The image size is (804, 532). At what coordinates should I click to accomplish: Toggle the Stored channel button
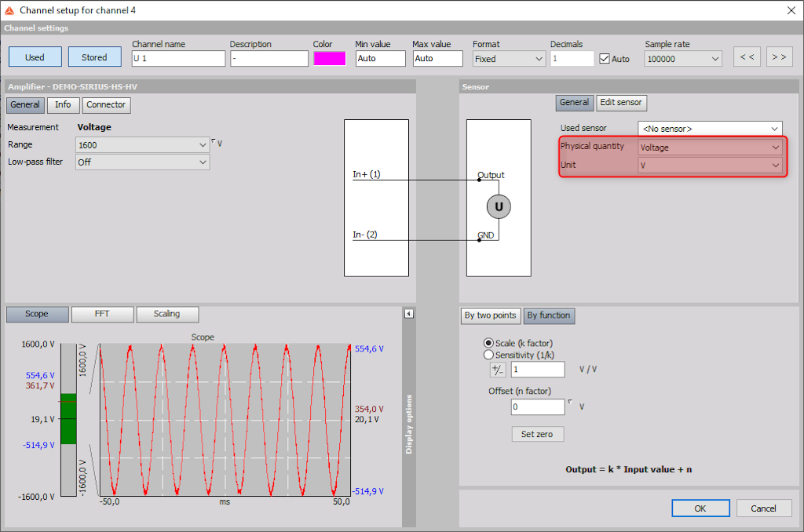[x=94, y=57]
